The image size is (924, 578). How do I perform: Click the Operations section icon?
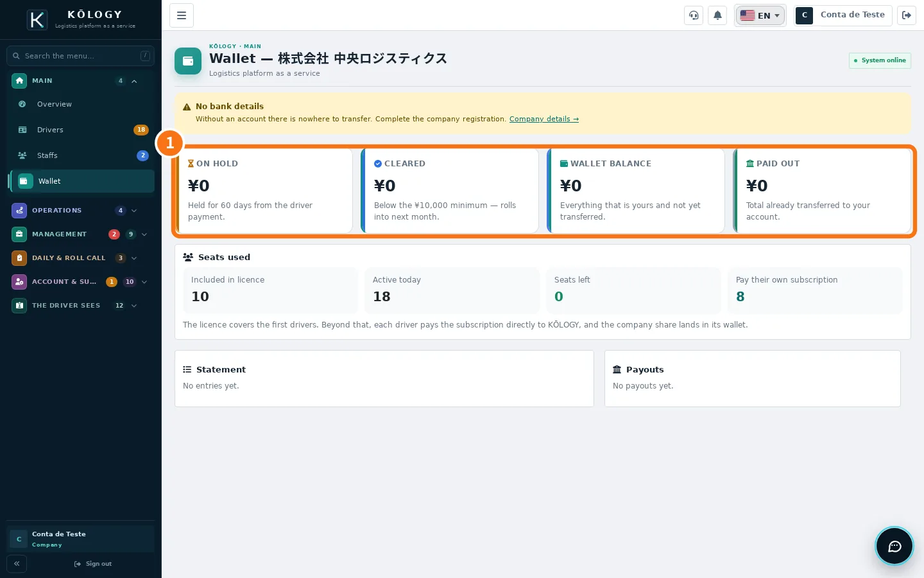19,211
